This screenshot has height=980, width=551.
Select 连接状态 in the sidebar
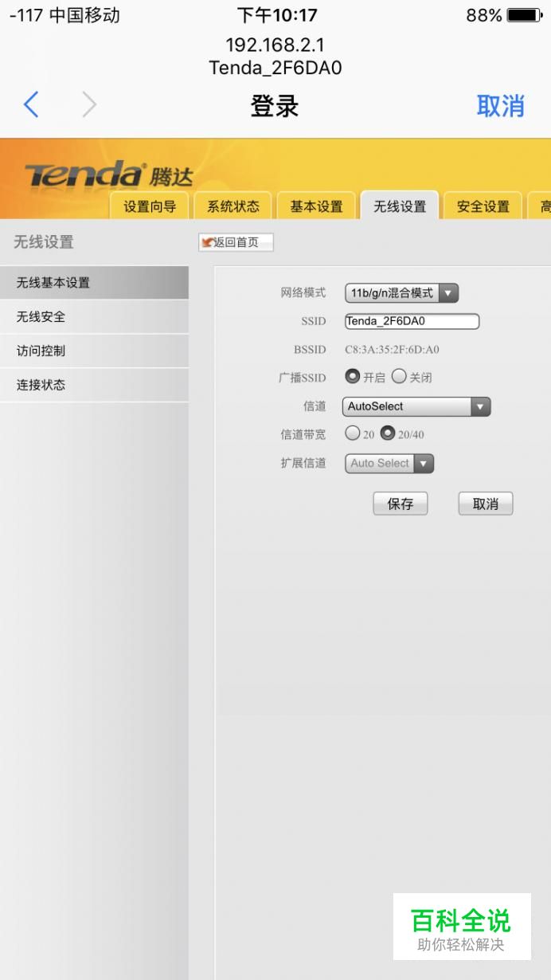coord(94,386)
